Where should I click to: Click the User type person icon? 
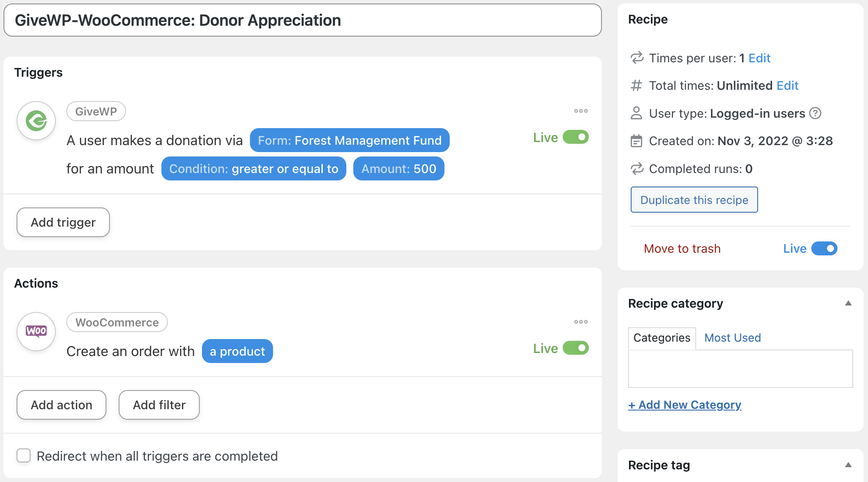637,113
